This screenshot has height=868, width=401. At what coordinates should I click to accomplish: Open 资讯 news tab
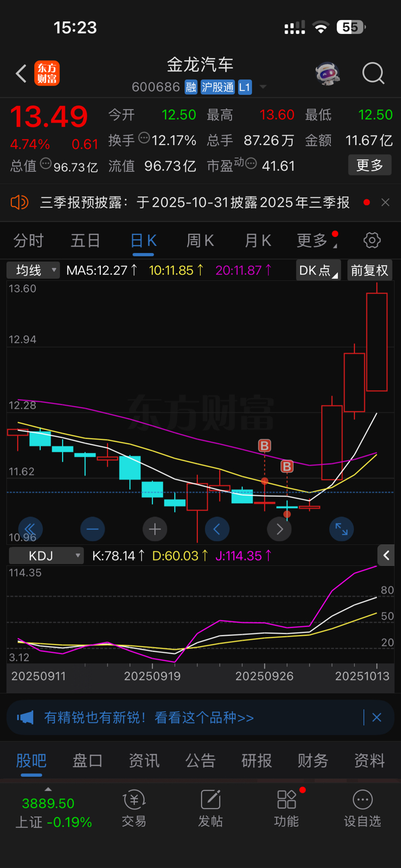(144, 760)
